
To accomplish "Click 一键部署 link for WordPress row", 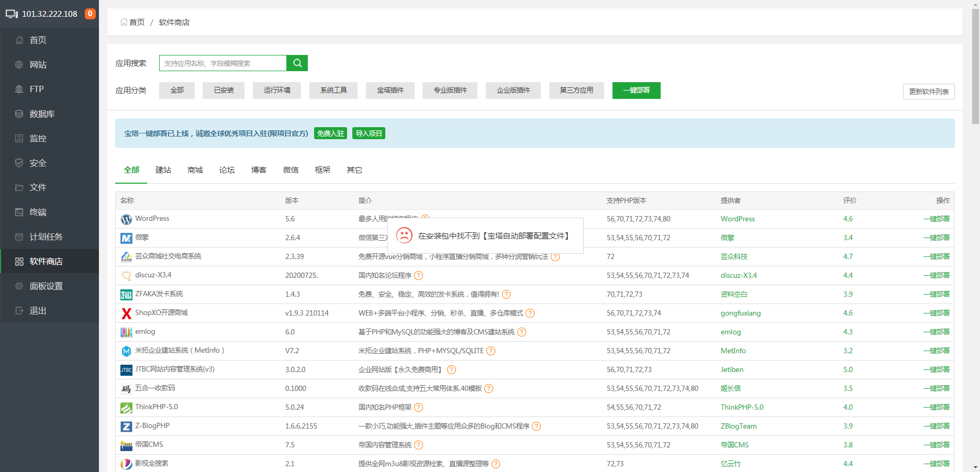I will (x=936, y=219).
